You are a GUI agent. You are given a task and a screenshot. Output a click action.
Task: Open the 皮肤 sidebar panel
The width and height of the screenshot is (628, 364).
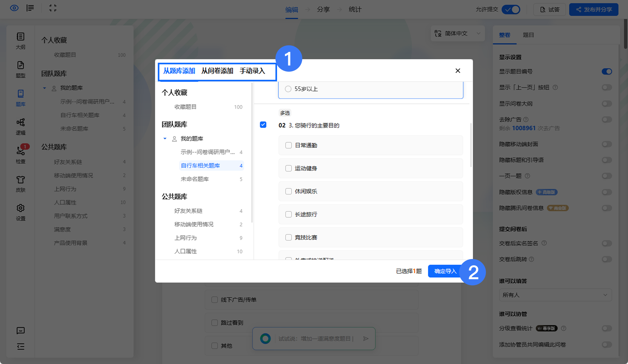coord(20,184)
